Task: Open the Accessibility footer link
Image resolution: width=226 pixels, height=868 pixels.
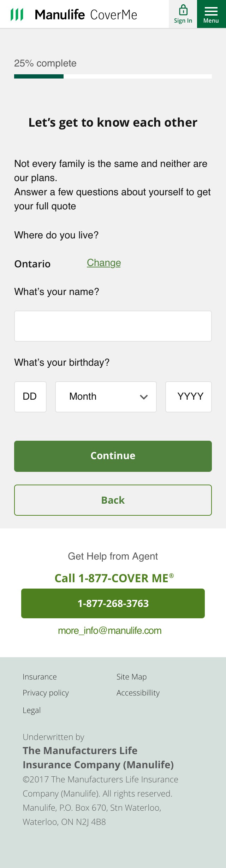Action: [x=138, y=693]
